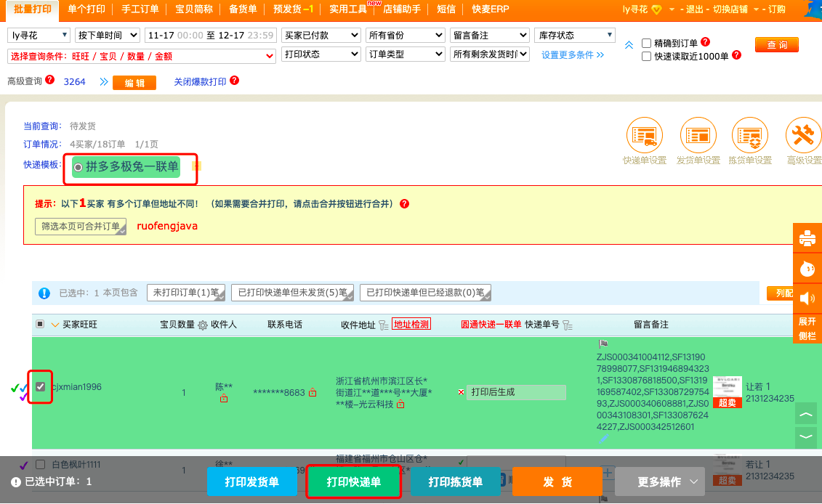822x504 pixels.
Task: Click the 设置更多条件 link
Action: [x=573, y=55]
